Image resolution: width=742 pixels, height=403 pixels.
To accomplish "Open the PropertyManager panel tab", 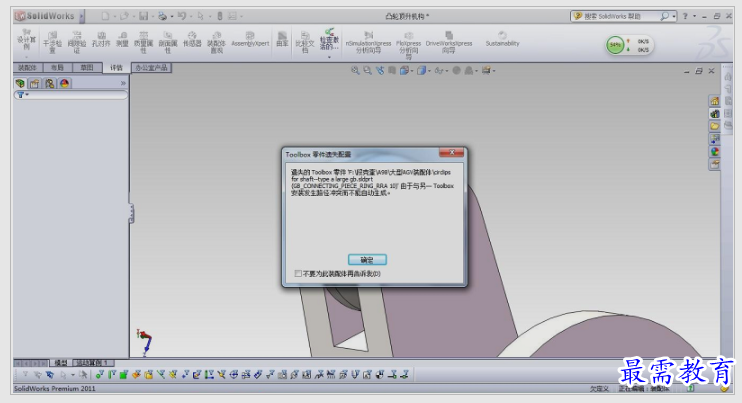I will pos(35,83).
